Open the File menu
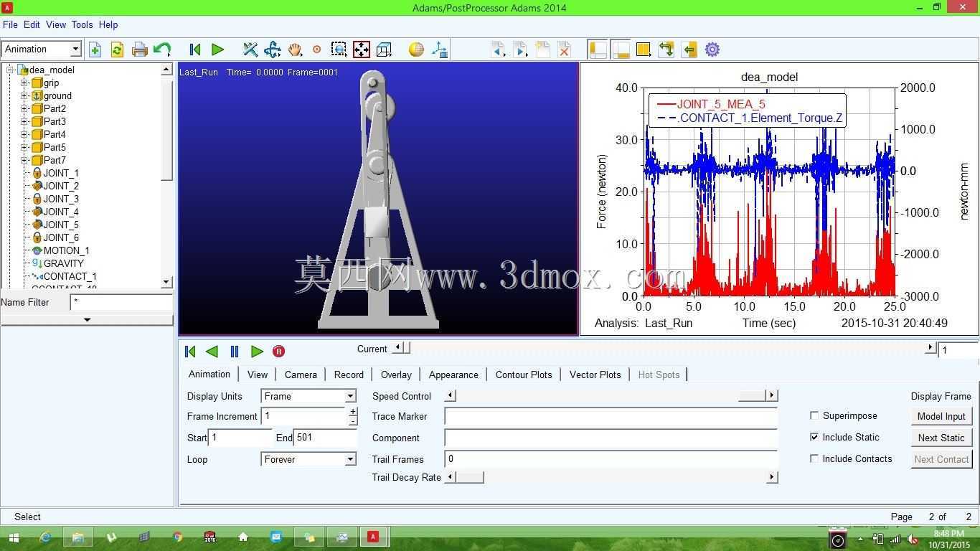The height and width of the screenshot is (551, 980). 10,24
